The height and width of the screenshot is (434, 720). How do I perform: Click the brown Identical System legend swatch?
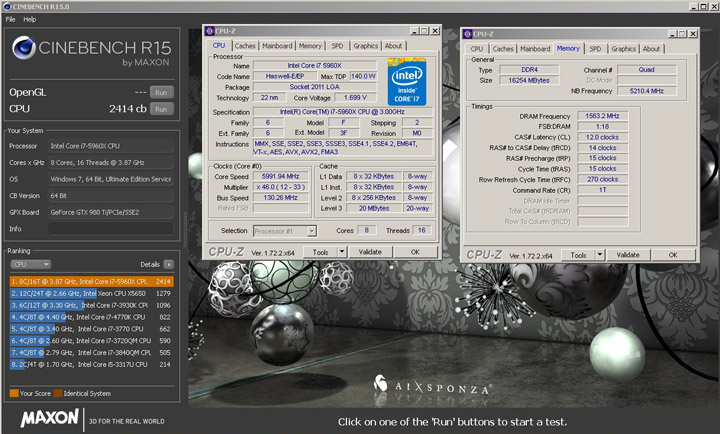tap(58, 394)
